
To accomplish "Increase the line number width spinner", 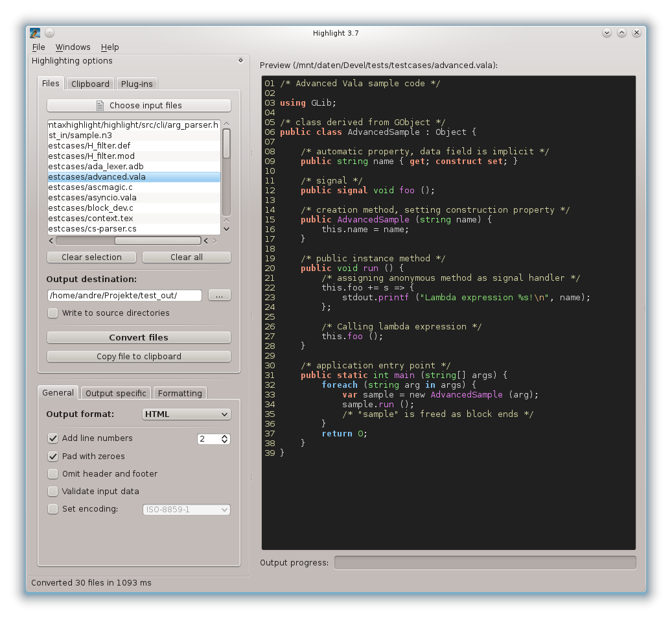I will 225,436.
